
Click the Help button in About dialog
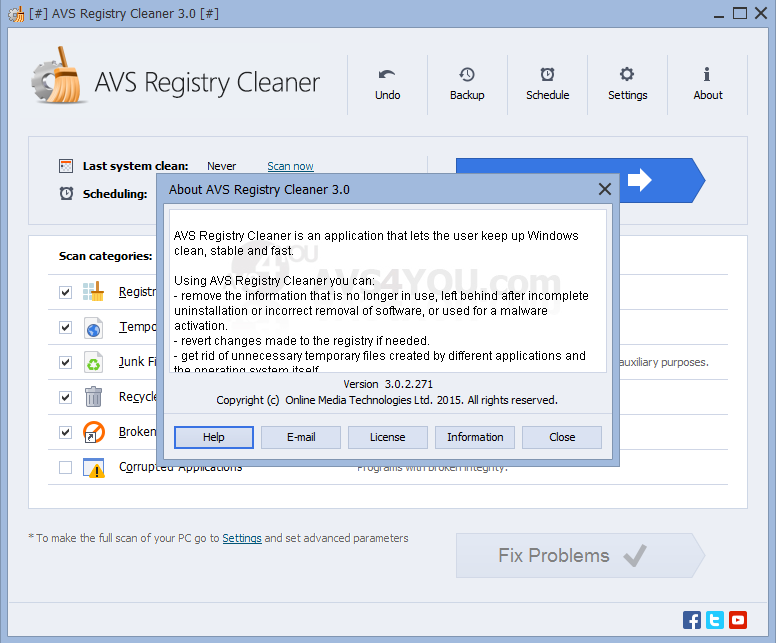214,437
